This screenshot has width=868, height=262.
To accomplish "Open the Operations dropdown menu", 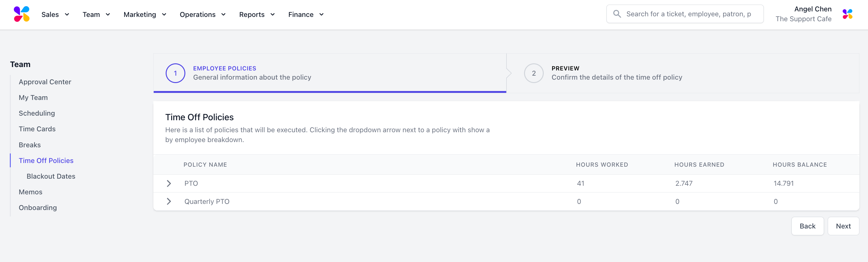I will (x=203, y=14).
